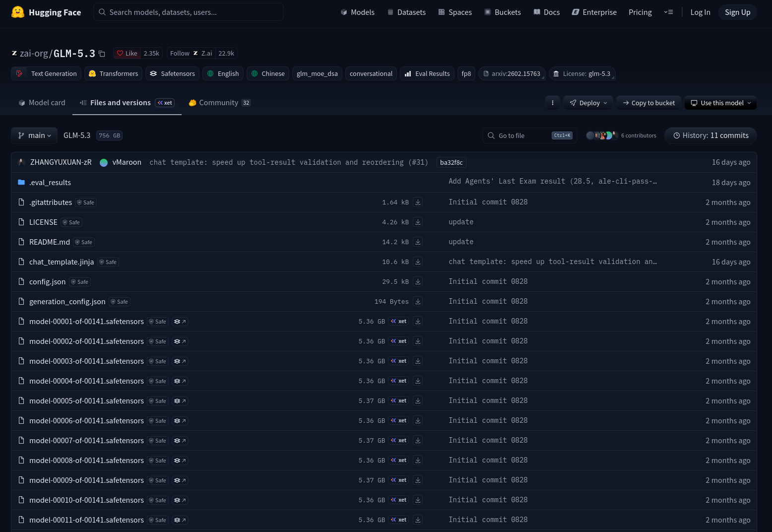Expand the main branch selector
Screen dimensions: 772x532
point(34,135)
